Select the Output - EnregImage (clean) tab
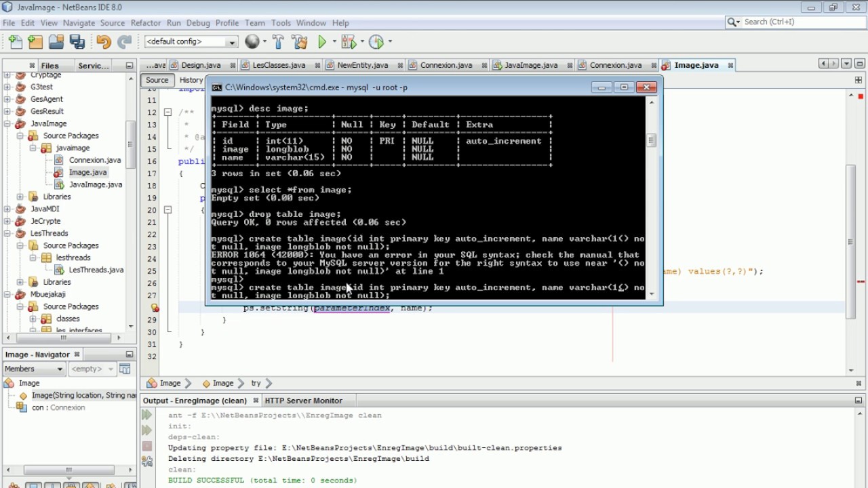 click(x=194, y=401)
